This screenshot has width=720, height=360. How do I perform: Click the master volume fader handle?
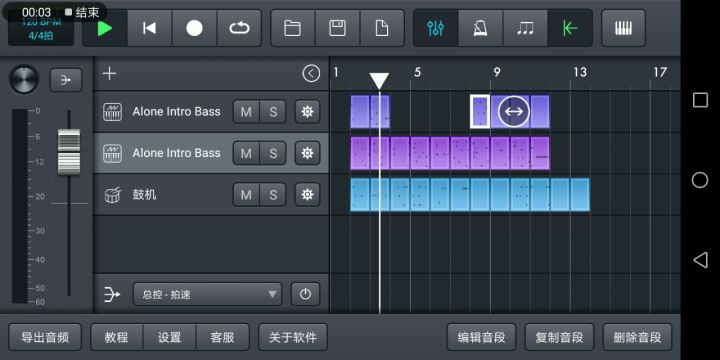point(69,152)
